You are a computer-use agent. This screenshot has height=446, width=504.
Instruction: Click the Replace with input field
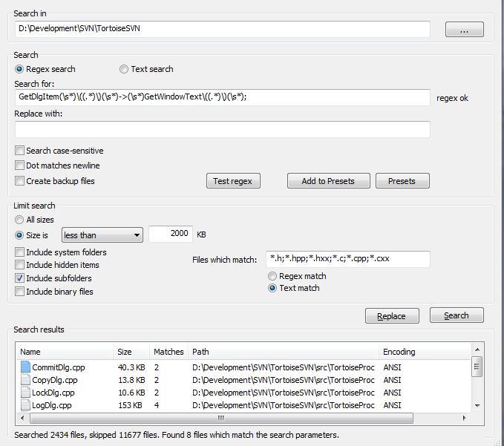pos(223,129)
